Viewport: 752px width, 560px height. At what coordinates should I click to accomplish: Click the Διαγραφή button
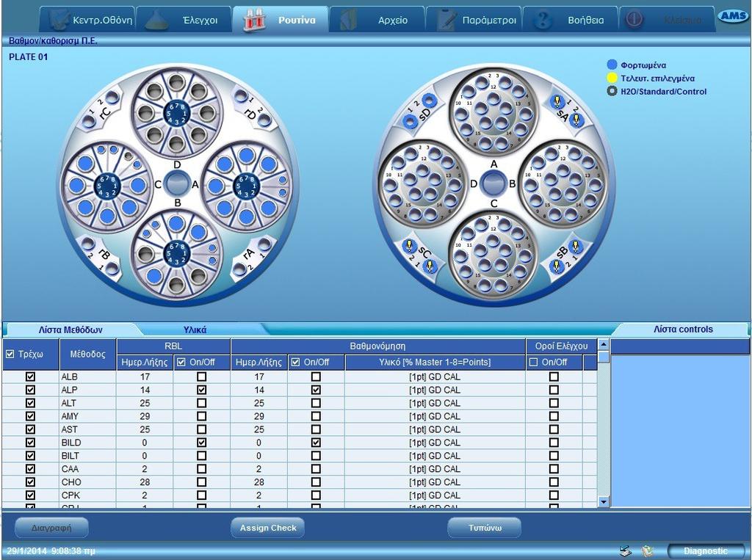point(51,528)
